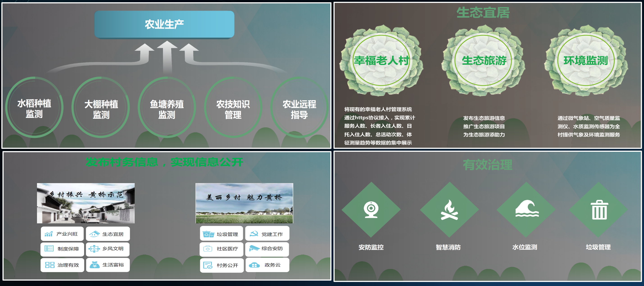644x286 pixels.
Task: Click the 社区医疗 medical kit icon
Action: click(208, 249)
